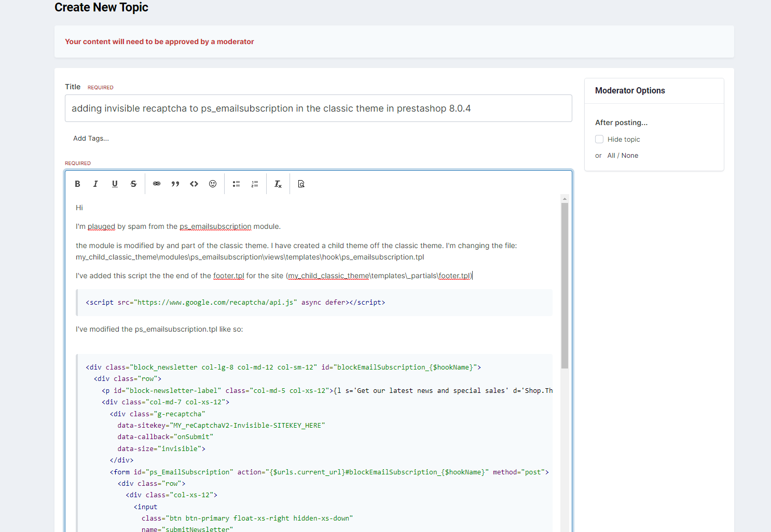Image resolution: width=771 pixels, height=532 pixels.
Task: Open the emoji picker
Action: tap(213, 184)
